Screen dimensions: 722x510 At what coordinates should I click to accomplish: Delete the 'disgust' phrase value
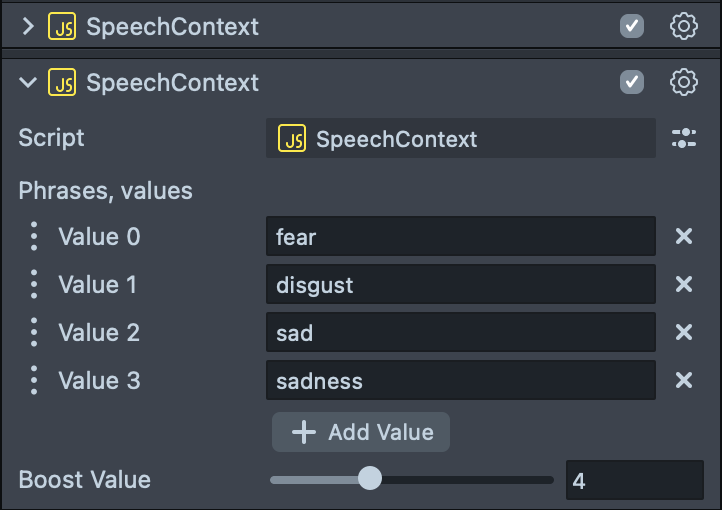pyautogui.click(x=684, y=285)
